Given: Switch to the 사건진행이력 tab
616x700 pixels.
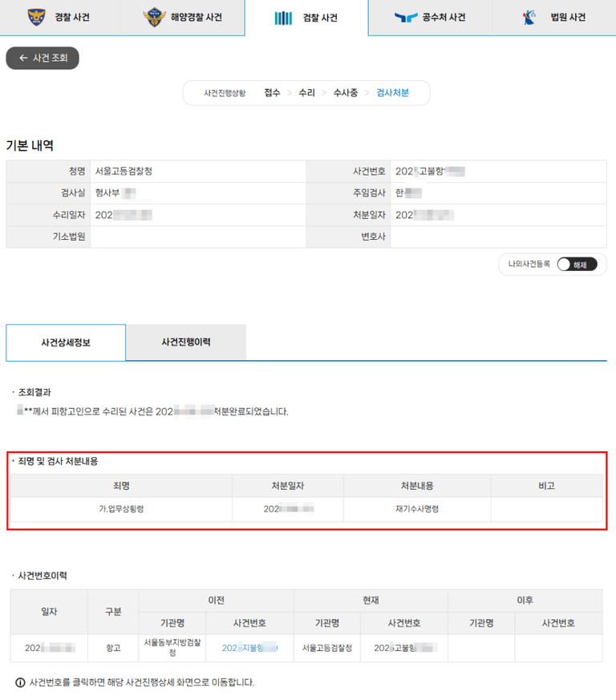Looking at the screenshot, I should tap(185, 342).
